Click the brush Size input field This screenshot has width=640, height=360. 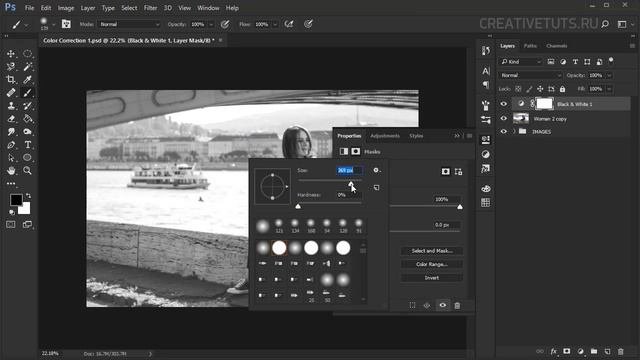349,170
